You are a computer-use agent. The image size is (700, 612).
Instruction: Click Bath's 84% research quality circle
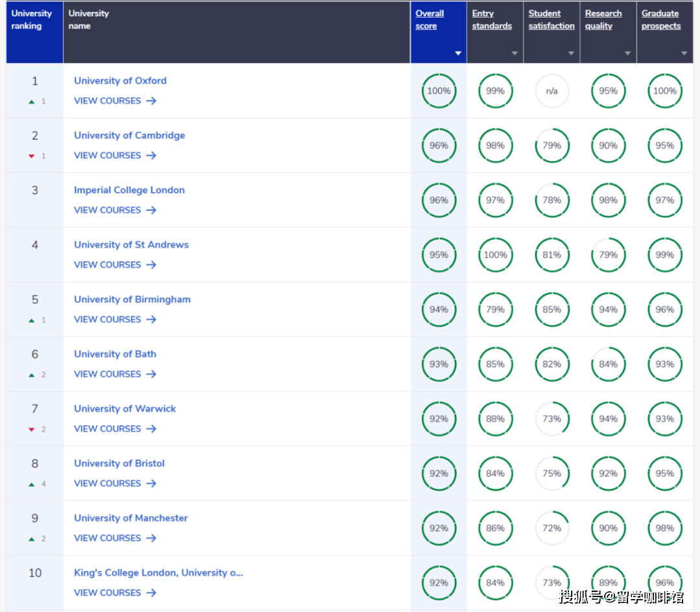click(609, 364)
